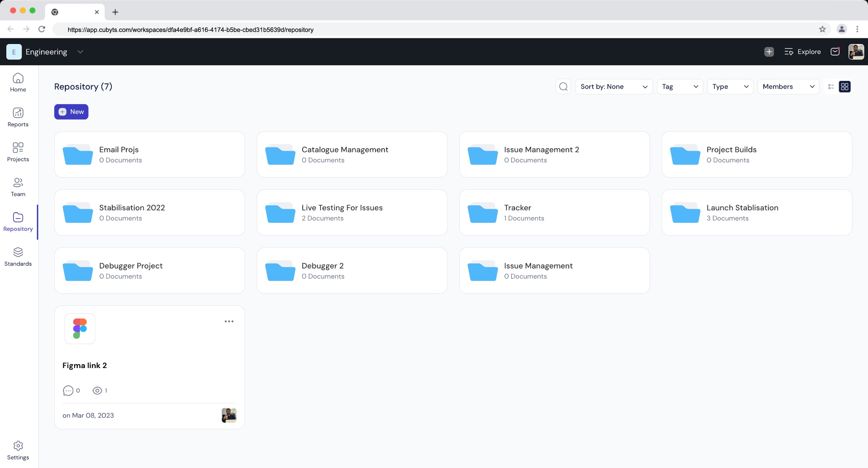Open a new browser tab

115,12
